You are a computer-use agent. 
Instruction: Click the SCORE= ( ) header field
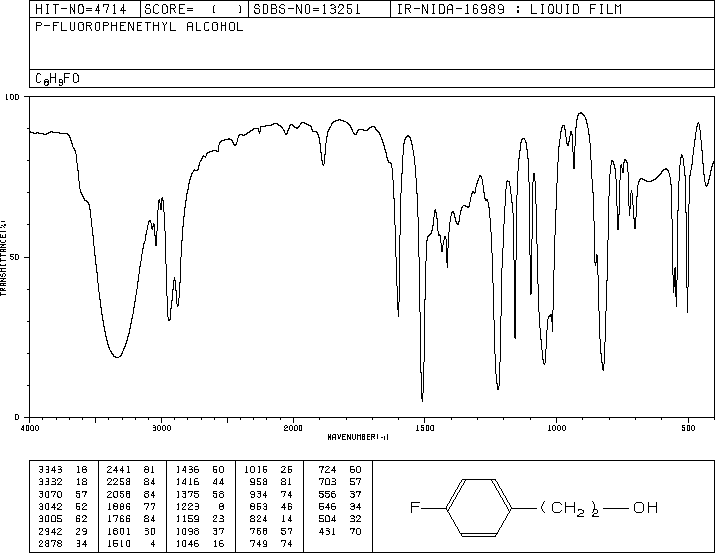(x=194, y=9)
